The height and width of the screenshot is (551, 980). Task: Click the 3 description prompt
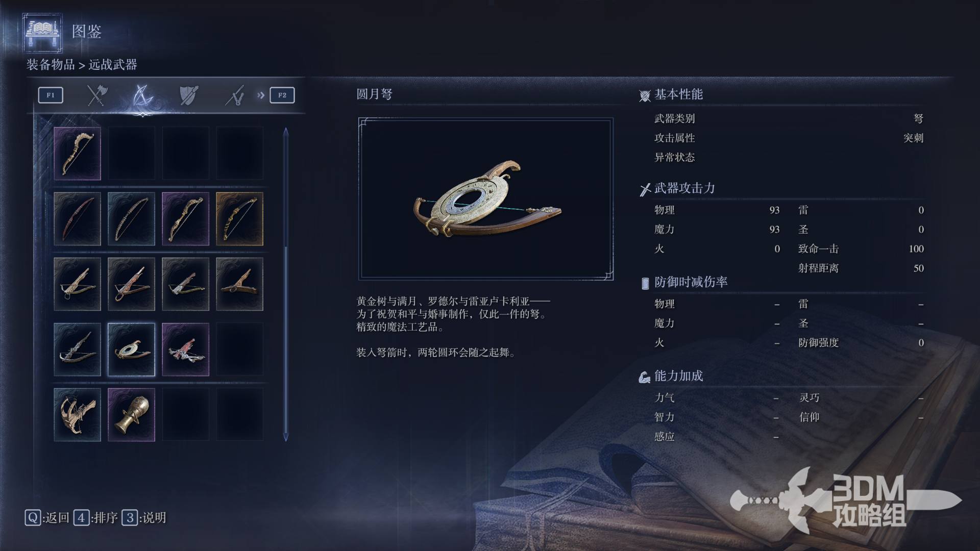click(144, 518)
